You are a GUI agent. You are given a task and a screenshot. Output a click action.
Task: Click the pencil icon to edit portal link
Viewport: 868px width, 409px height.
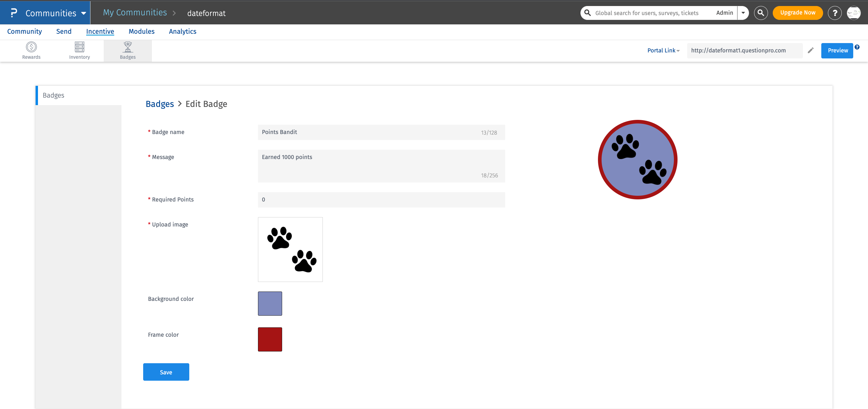pyautogui.click(x=811, y=50)
